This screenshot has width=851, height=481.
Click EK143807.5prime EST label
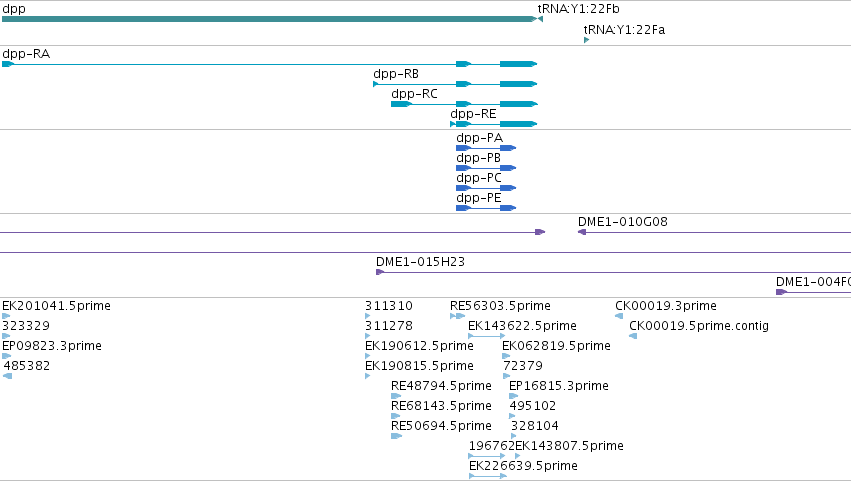coord(569,446)
